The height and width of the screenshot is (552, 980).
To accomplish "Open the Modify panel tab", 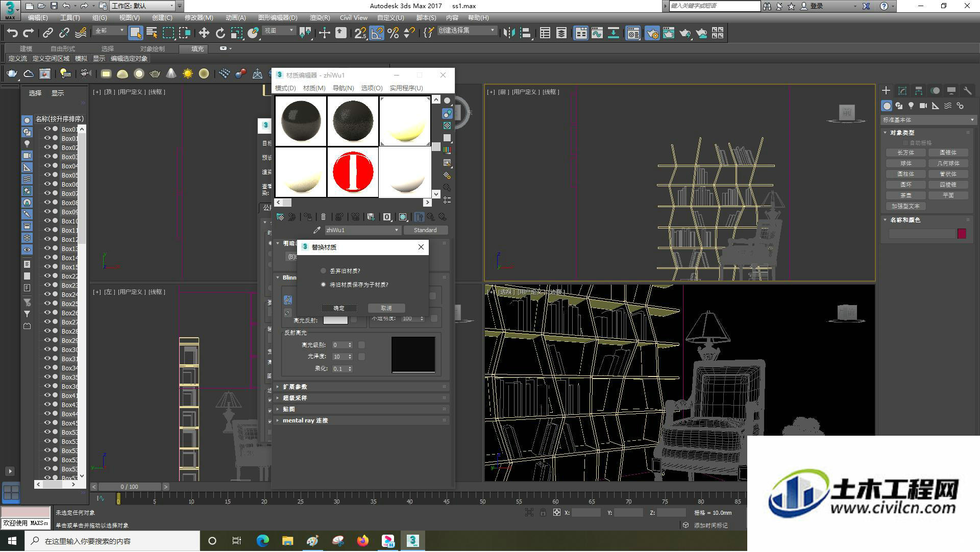I will pos(902,90).
